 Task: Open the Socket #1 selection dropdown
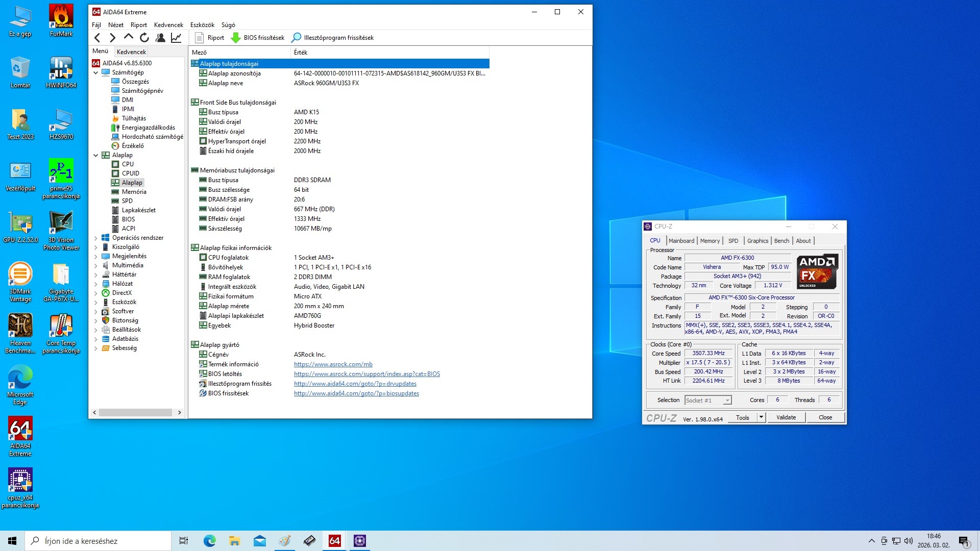point(727,400)
